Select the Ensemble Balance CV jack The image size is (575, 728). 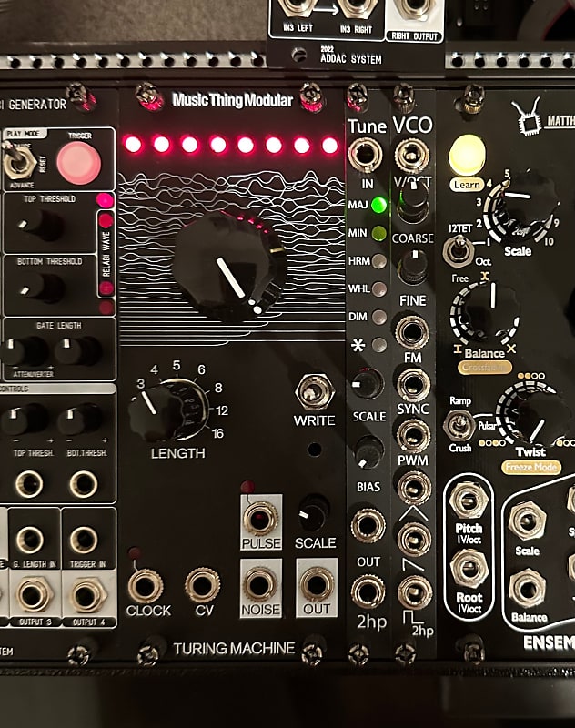(528, 589)
